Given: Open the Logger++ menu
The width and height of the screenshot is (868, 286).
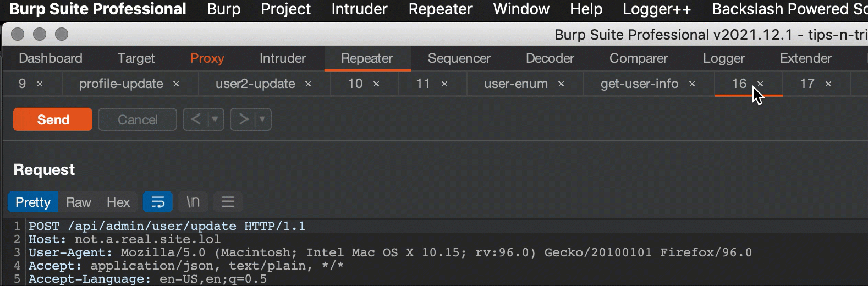Looking at the screenshot, I should pos(657,9).
